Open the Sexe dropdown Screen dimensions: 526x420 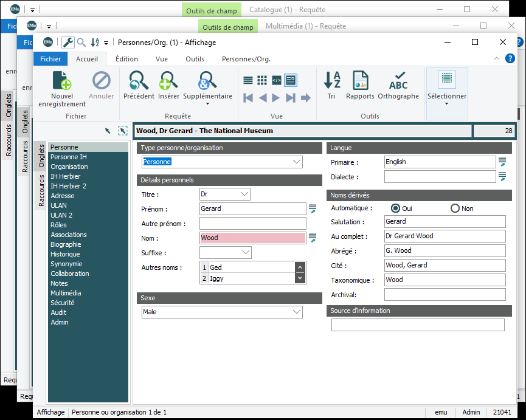[x=297, y=312]
